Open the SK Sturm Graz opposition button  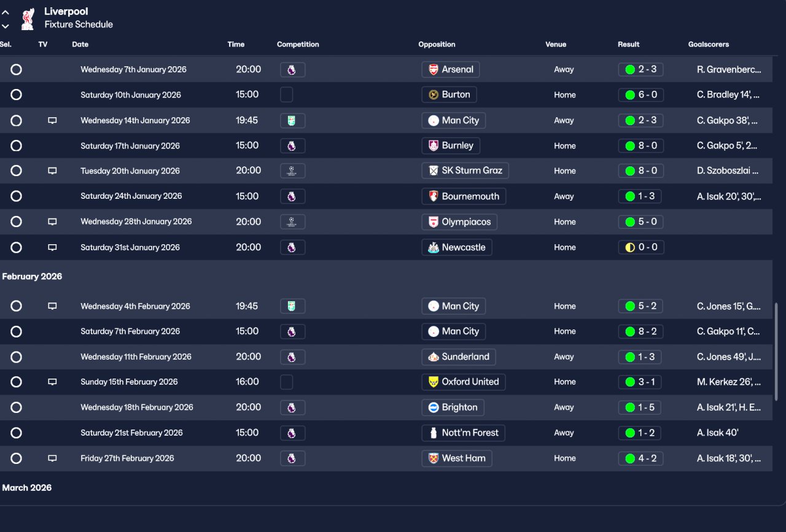pyautogui.click(x=465, y=171)
